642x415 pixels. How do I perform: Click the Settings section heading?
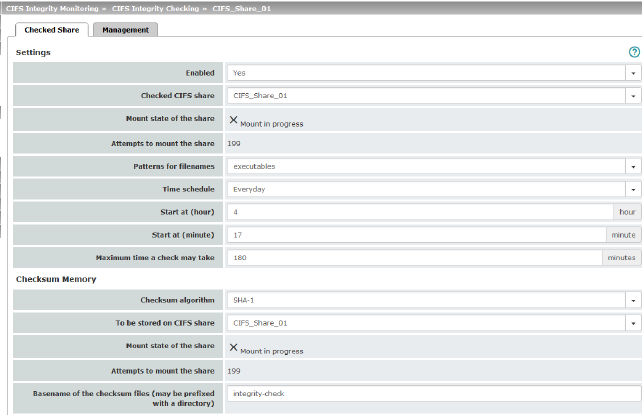pyautogui.click(x=33, y=52)
